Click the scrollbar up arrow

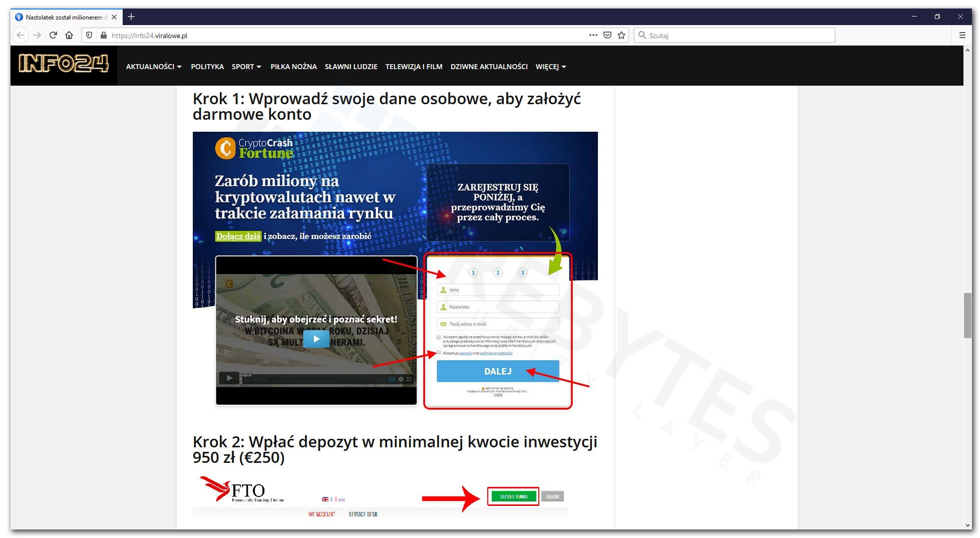pyautogui.click(x=967, y=50)
